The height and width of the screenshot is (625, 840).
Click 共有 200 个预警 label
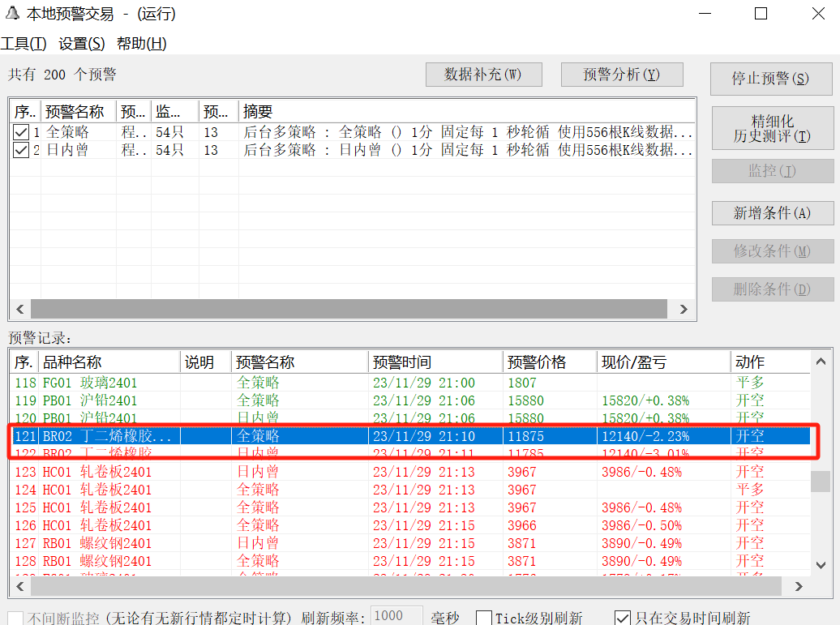62,75
